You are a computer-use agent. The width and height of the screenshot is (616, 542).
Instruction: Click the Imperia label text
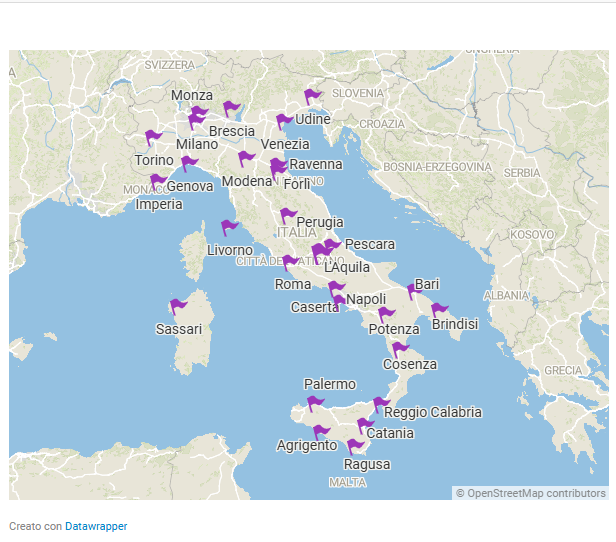pyautogui.click(x=159, y=204)
